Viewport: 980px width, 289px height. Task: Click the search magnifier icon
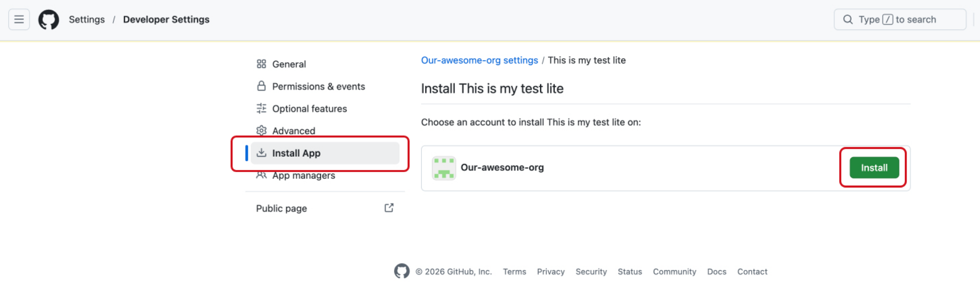(848, 19)
